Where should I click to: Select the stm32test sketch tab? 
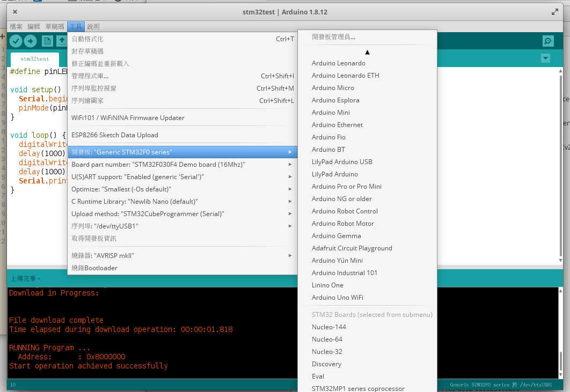(34, 59)
